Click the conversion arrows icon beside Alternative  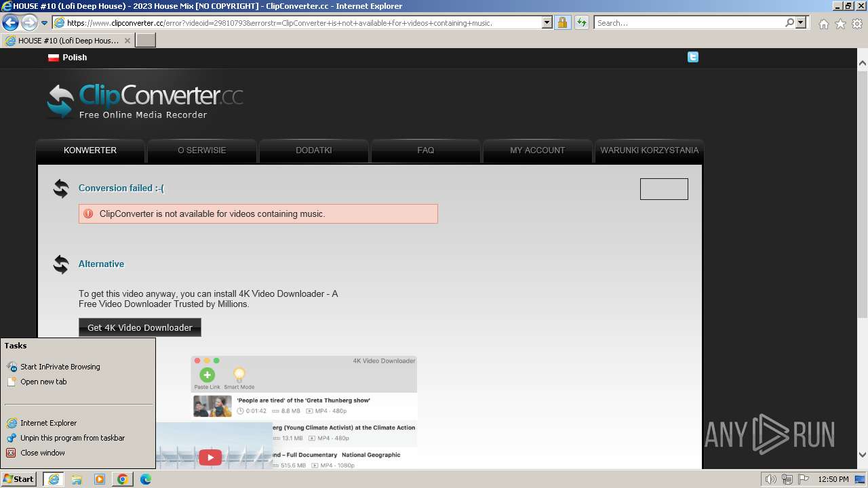61,264
